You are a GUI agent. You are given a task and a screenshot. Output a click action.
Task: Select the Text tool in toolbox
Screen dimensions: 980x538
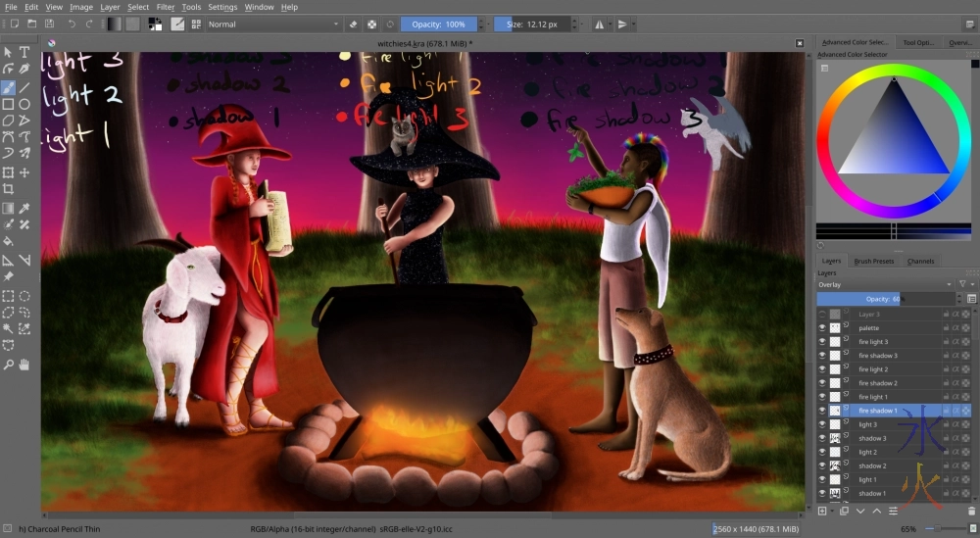24,52
